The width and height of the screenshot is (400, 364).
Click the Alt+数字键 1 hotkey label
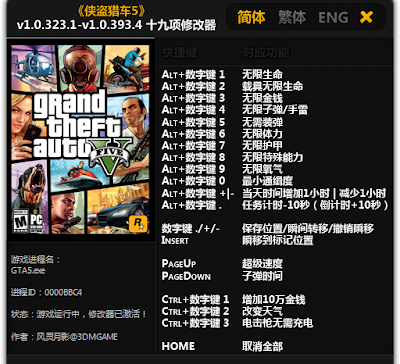click(x=193, y=74)
